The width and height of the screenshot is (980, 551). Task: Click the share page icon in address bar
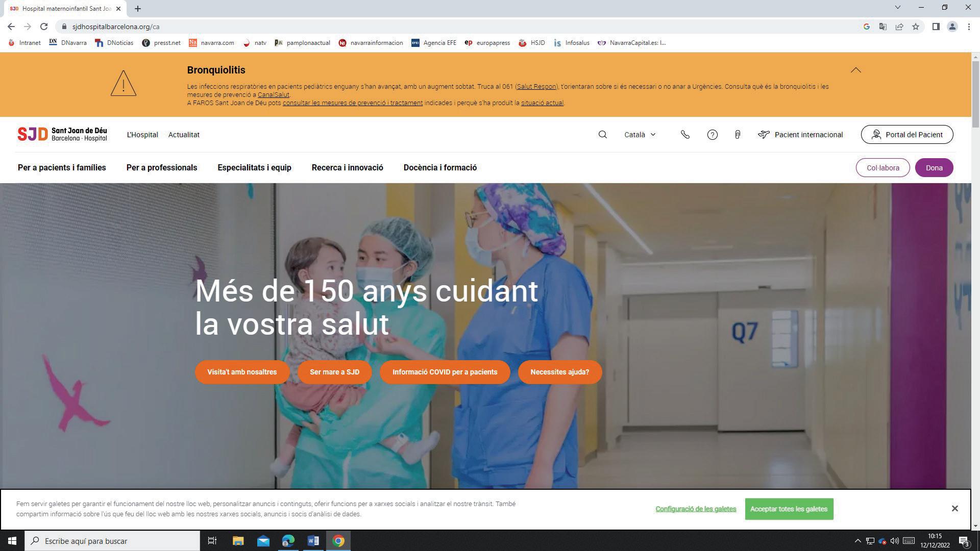899,27
